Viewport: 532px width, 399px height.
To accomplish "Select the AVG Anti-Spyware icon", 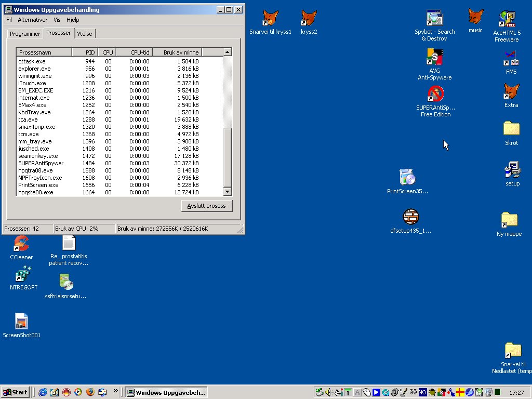I will tap(435, 64).
